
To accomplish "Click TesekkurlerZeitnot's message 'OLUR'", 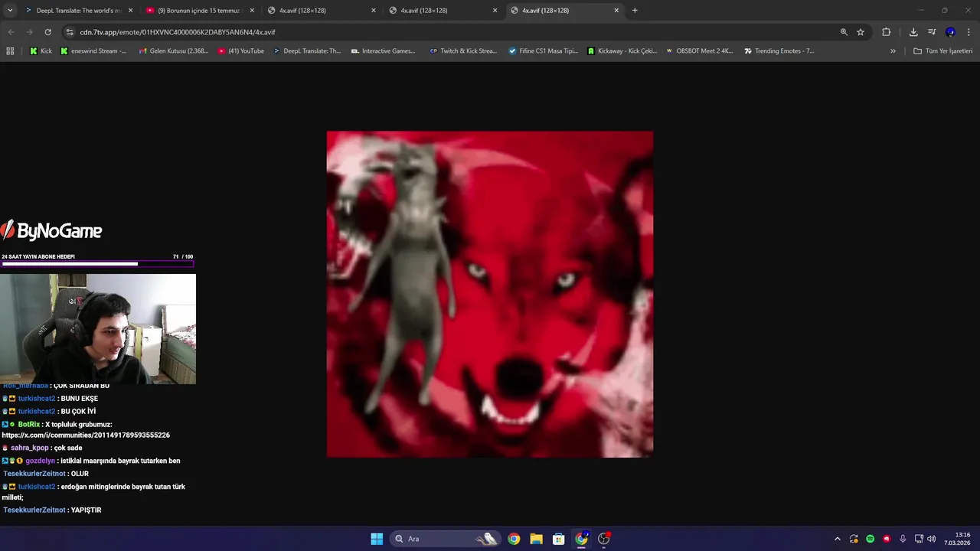I will click(80, 474).
